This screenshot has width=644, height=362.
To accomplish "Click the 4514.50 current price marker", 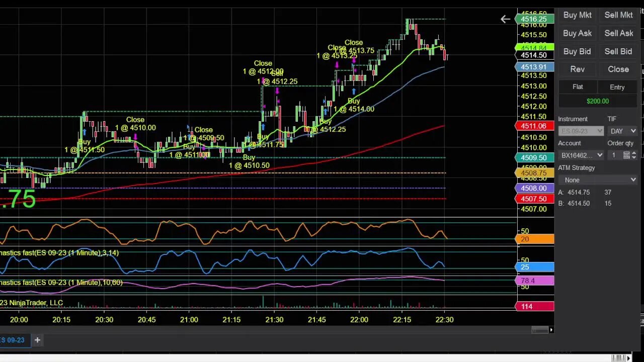I will point(535,55).
